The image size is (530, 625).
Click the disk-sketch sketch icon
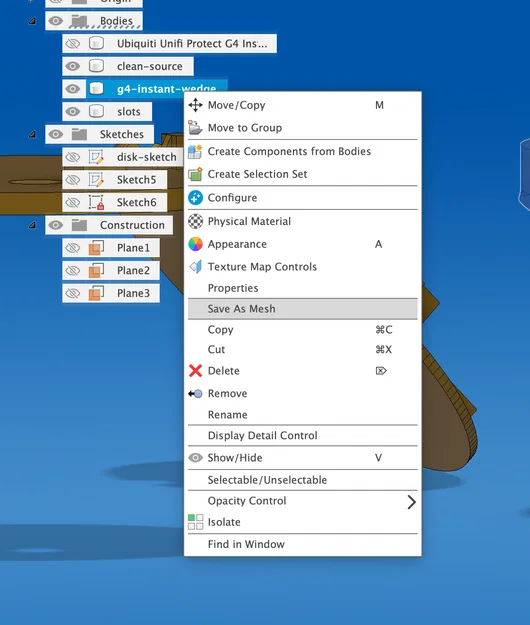[96, 157]
